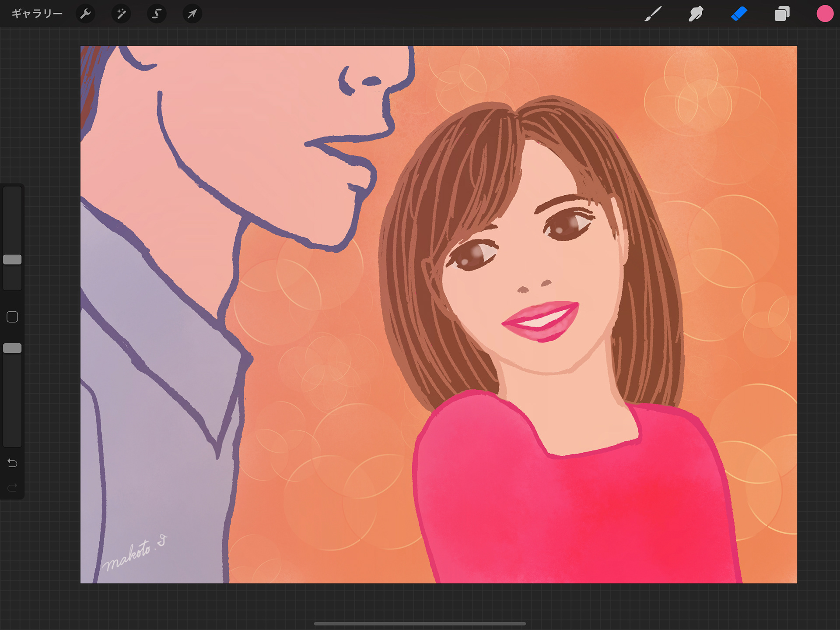Open the Adjustments magic wand menu
This screenshot has width=840, height=630.
(x=121, y=14)
